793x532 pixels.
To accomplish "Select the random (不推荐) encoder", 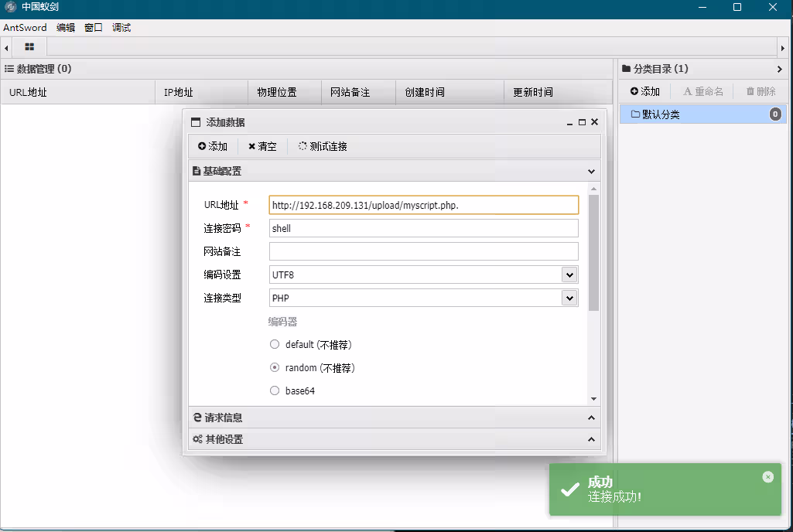I will coord(275,367).
